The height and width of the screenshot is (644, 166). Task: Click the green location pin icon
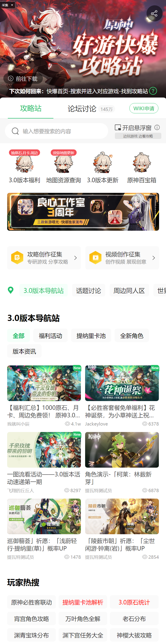click(11, 290)
